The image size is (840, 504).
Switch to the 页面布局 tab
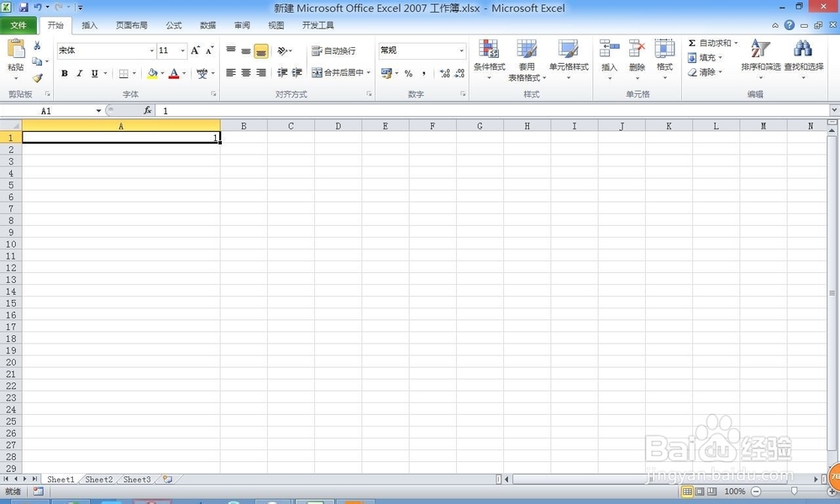[x=132, y=25]
